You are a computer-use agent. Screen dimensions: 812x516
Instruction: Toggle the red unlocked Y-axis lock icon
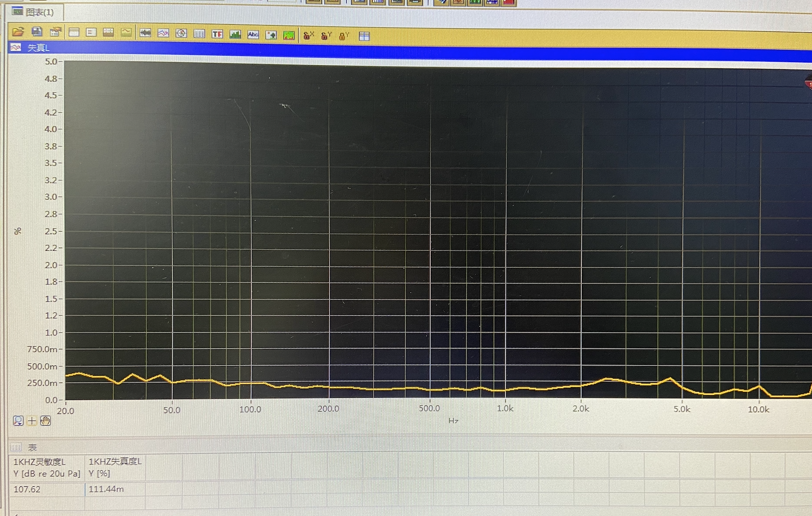pyautogui.click(x=326, y=36)
